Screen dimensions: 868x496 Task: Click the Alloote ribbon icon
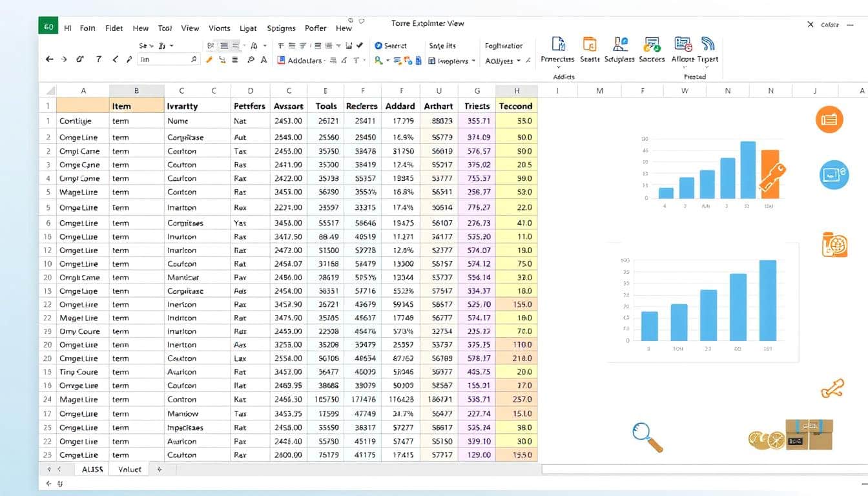(x=683, y=44)
